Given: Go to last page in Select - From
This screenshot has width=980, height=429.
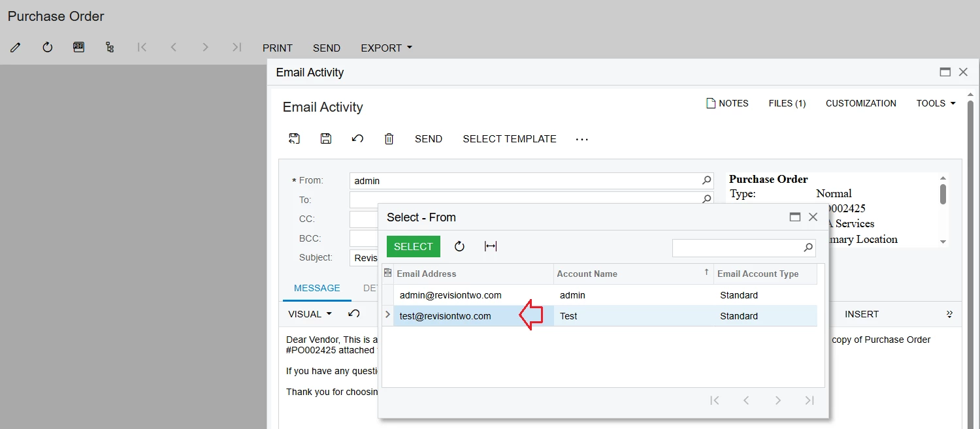Looking at the screenshot, I should 809,400.
